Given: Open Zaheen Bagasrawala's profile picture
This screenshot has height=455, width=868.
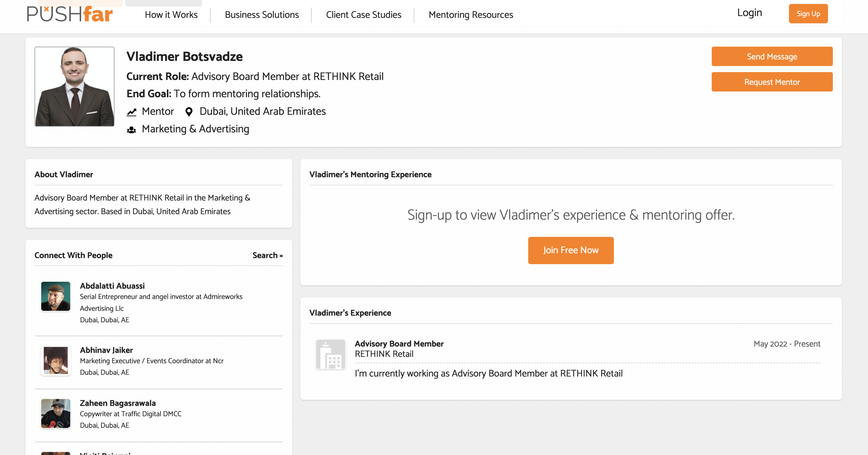Looking at the screenshot, I should pyautogui.click(x=56, y=413).
